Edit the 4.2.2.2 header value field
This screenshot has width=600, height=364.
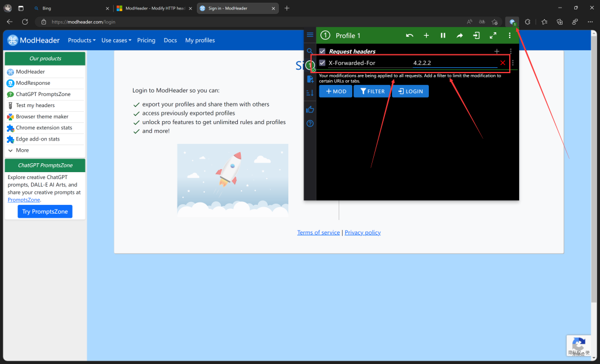point(455,63)
